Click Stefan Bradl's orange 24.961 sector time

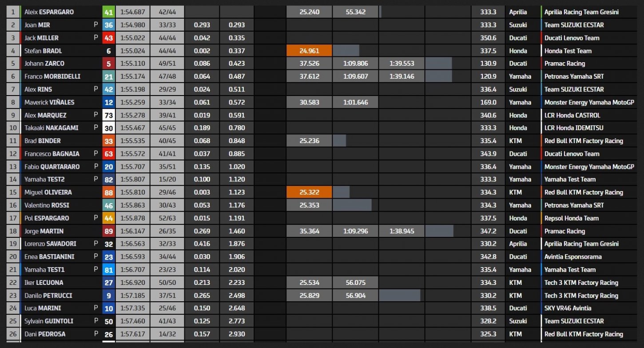309,51
